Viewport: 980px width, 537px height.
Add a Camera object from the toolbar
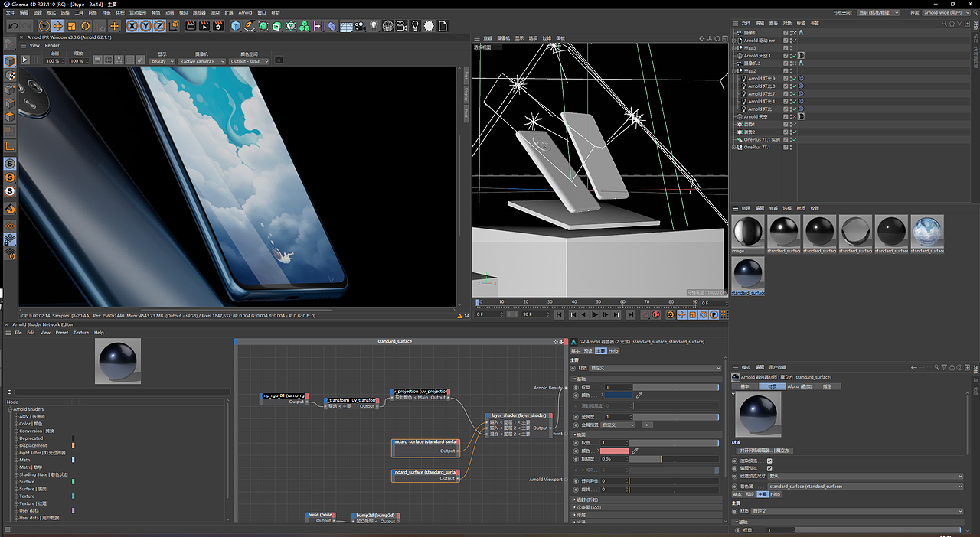[360, 26]
